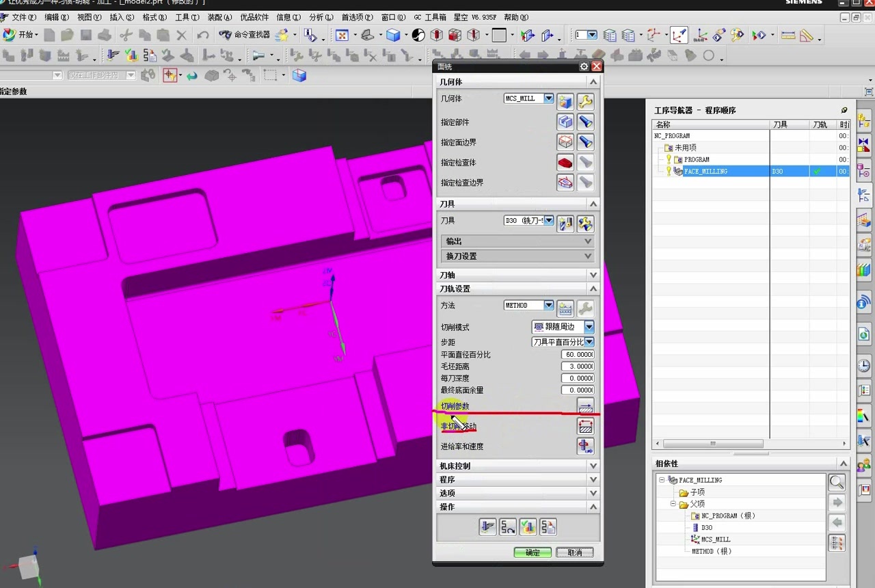Create a new tool next to D30
This screenshot has height=588, width=875.
[x=565, y=224]
